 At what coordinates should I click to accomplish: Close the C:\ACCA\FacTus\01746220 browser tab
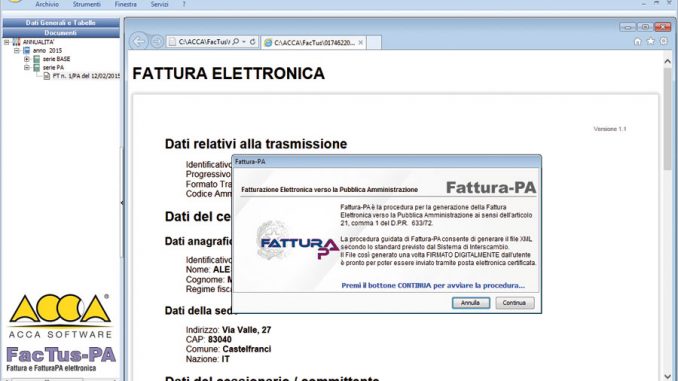(x=361, y=43)
